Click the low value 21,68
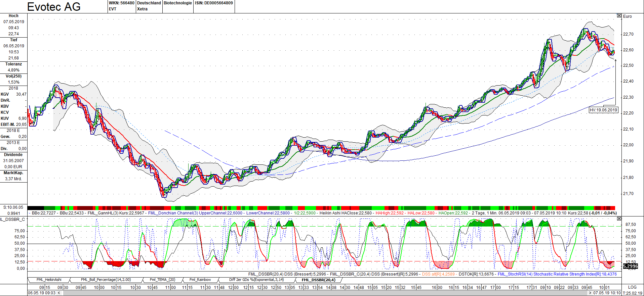 click(13, 58)
